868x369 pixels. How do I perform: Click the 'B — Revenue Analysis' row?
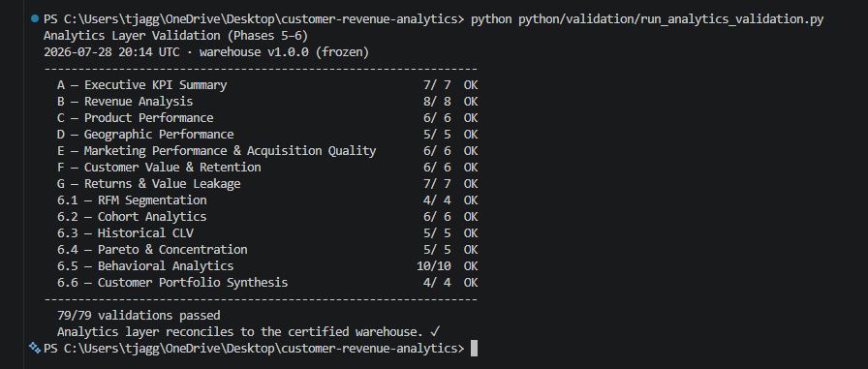(267, 102)
